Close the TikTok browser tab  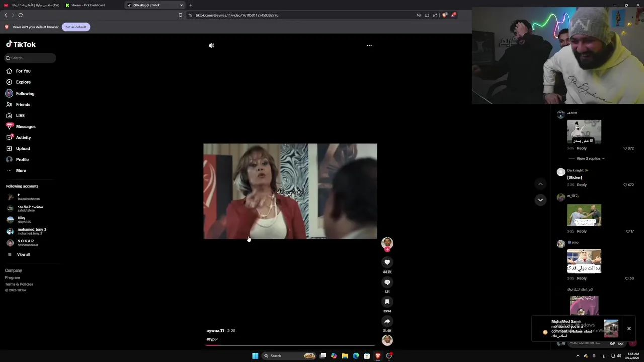click(x=181, y=5)
